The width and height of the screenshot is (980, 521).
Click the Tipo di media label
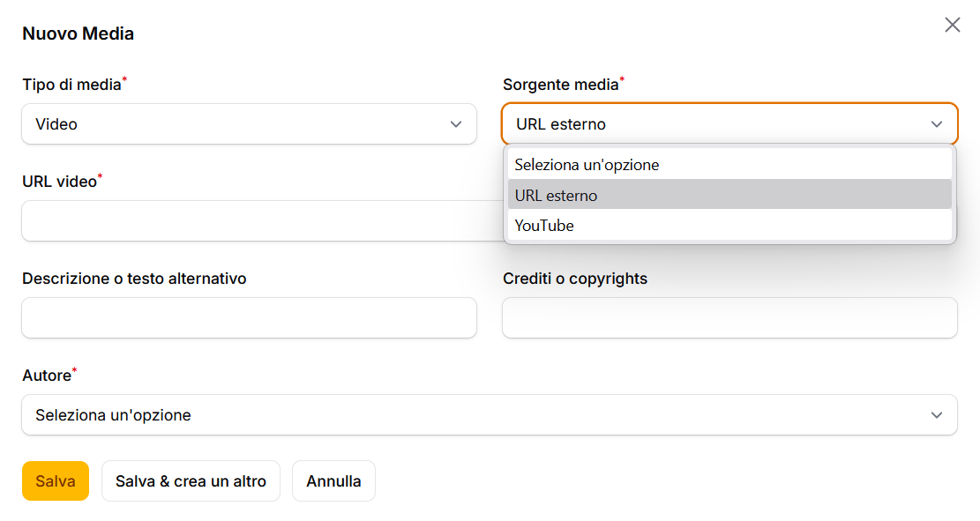coord(71,85)
